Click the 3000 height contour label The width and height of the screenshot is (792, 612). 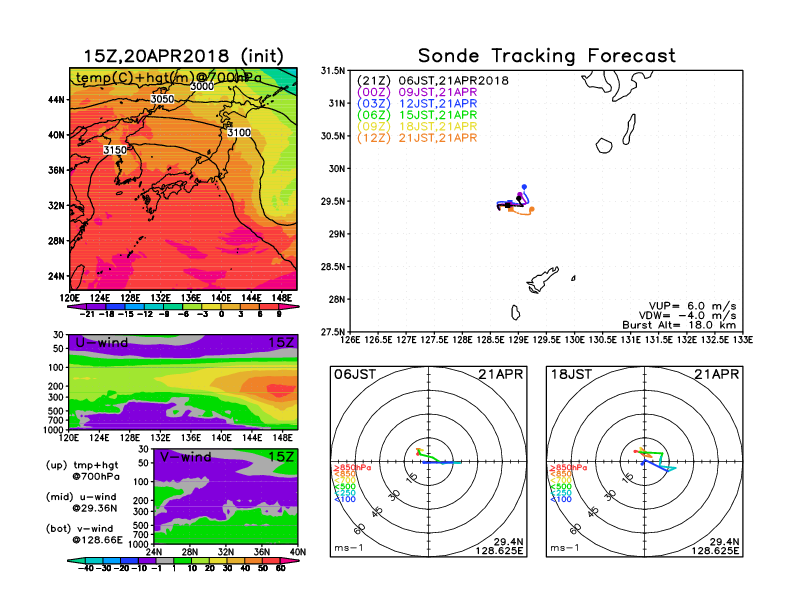pos(202,86)
